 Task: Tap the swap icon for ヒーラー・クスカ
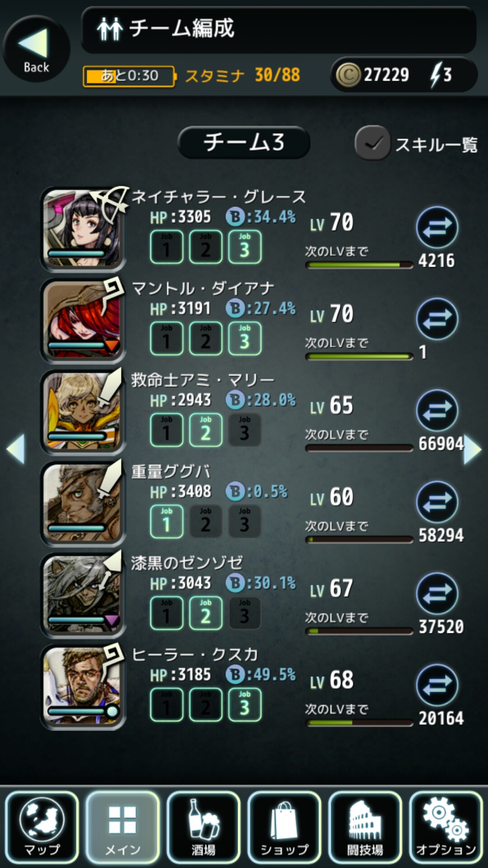coord(437,685)
